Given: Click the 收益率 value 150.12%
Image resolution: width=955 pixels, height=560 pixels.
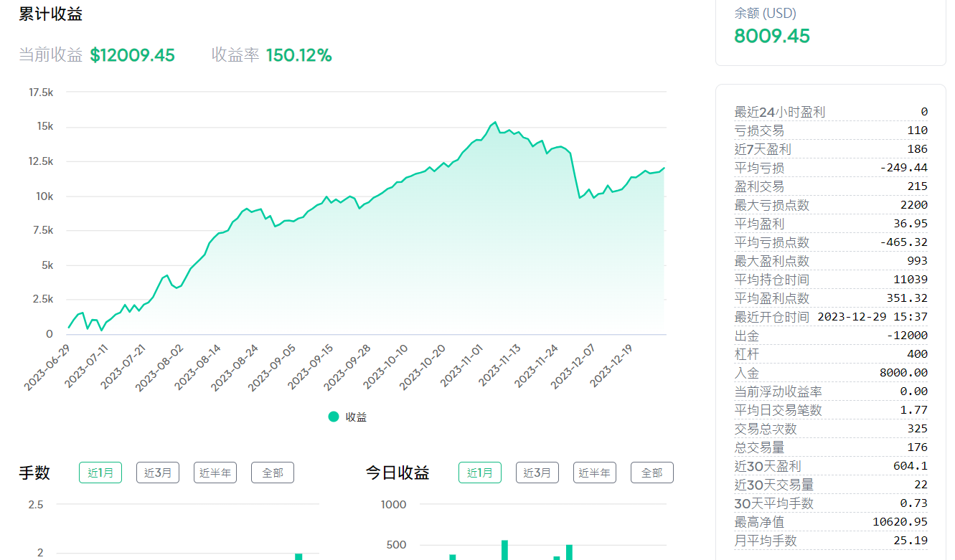Looking at the screenshot, I should (299, 55).
